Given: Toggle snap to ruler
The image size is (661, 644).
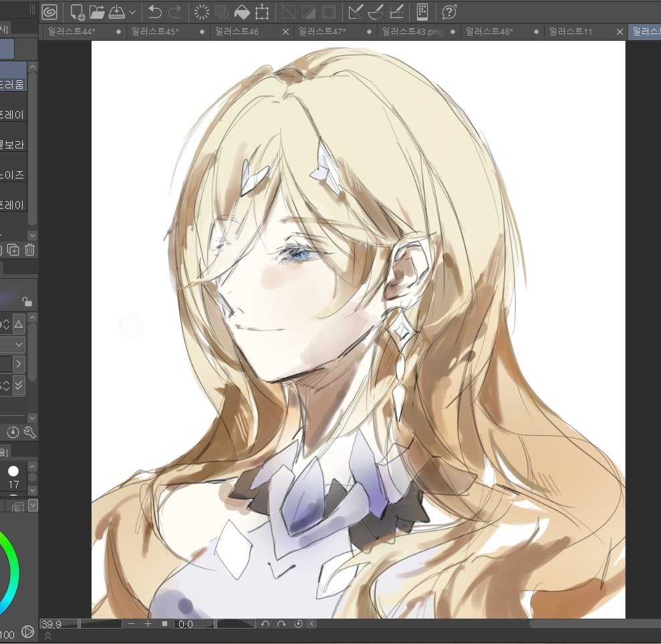Looking at the screenshot, I should (x=356, y=12).
